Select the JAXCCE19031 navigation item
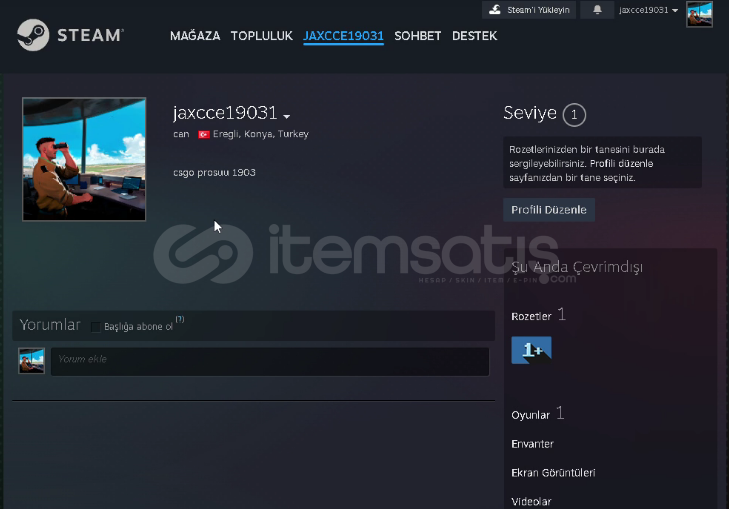Image resolution: width=729 pixels, height=509 pixels. point(343,36)
